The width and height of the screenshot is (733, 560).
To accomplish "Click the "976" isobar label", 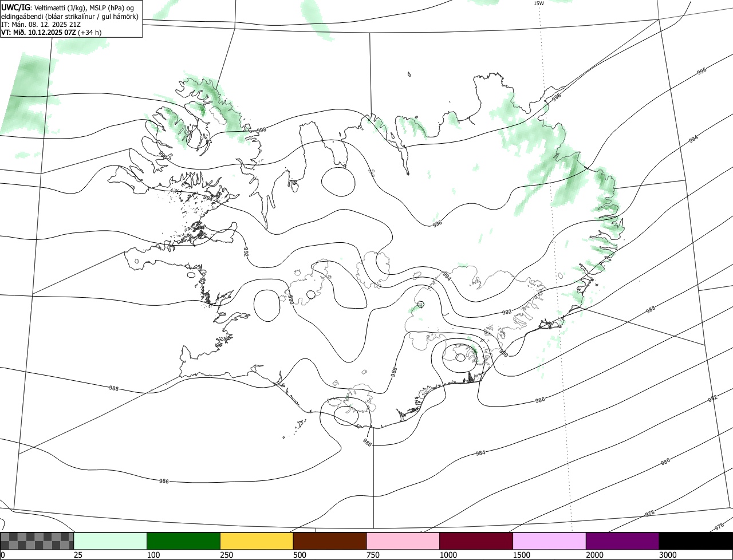I will pos(719,527).
